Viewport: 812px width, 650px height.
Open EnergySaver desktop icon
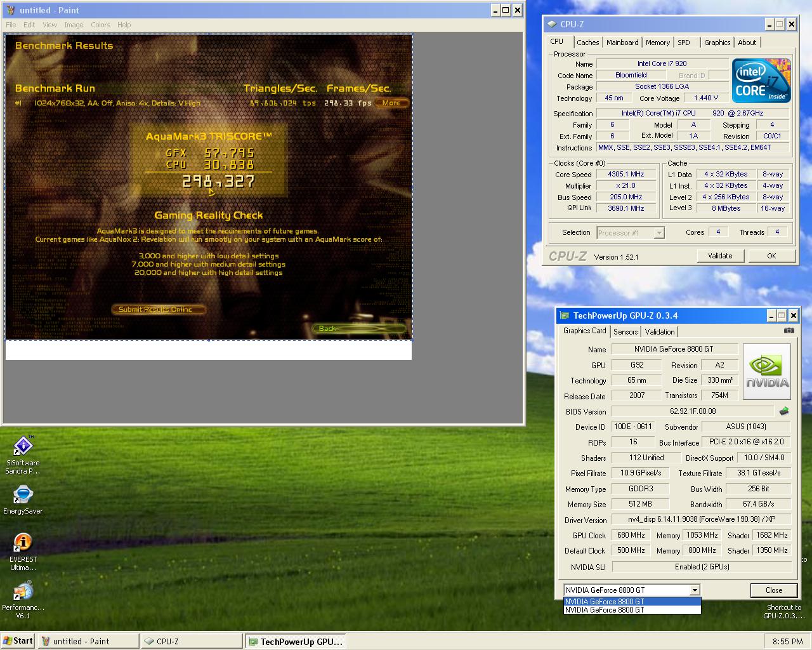coord(23,500)
